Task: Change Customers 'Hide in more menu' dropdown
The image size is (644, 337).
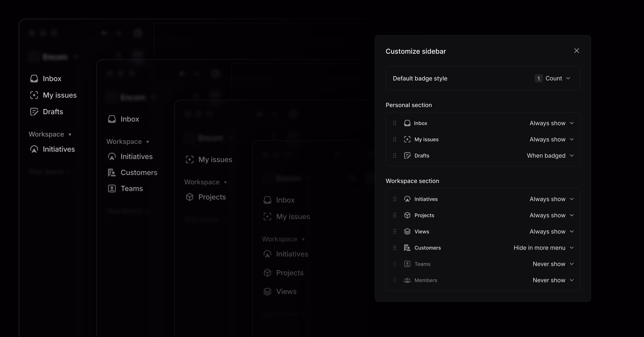Action: click(x=543, y=248)
